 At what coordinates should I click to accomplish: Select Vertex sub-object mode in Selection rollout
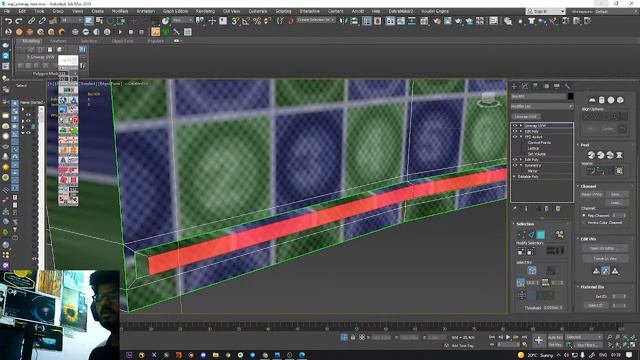point(522,234)
